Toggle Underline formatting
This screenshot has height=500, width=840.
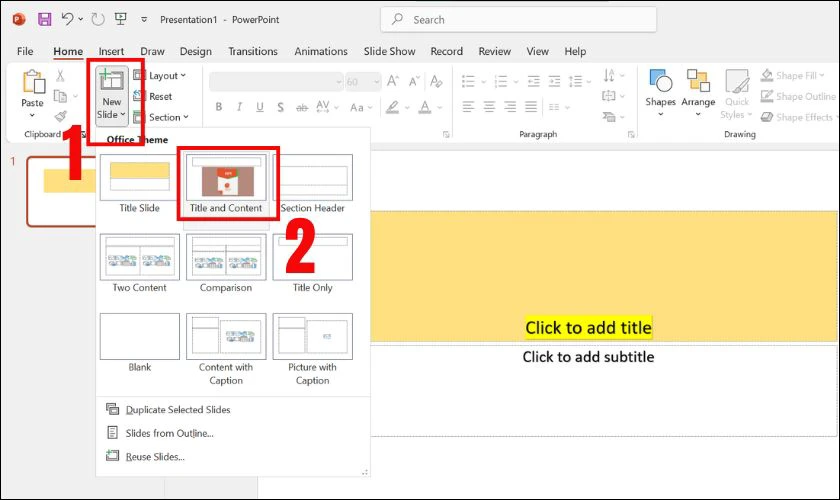260,107
